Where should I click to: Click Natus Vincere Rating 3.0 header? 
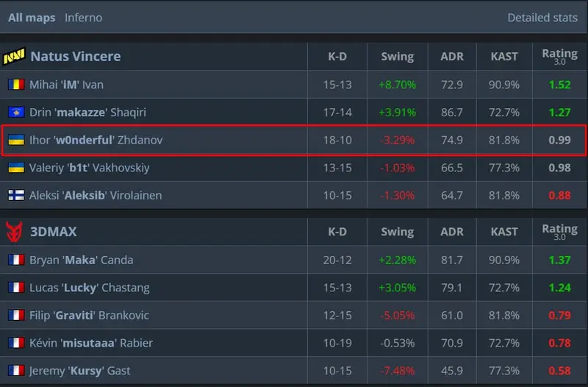pyautogui.click(x=559, y=57)
